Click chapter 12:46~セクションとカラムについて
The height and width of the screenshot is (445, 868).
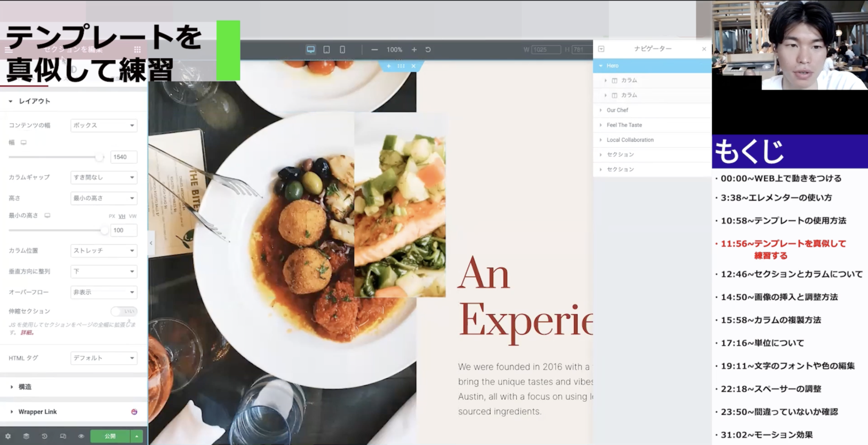(x=791, y=274)
